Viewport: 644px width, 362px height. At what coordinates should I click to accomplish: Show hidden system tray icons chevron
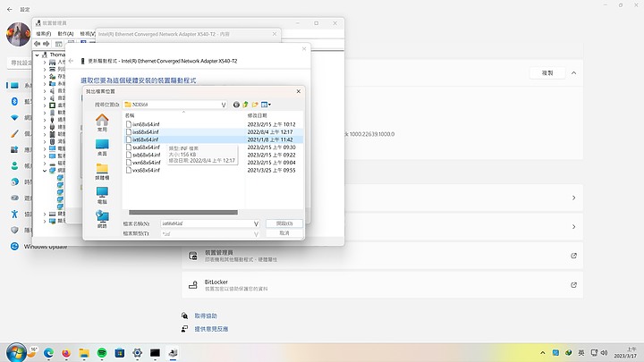543,352
